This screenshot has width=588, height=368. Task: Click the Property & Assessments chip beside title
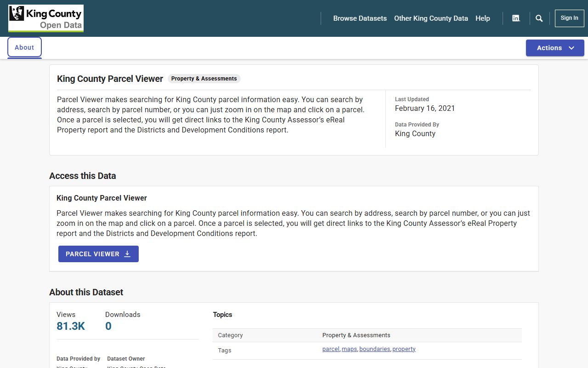coord(204,79)
